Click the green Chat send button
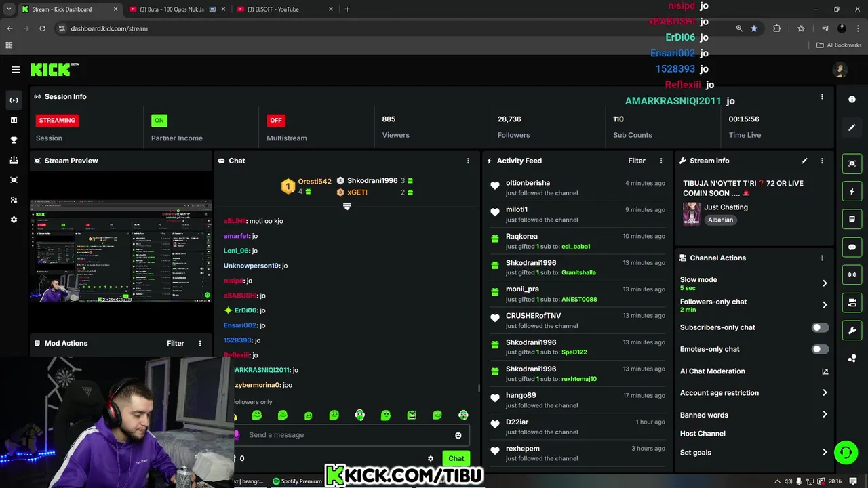This screenshot has width=868, height=488. pyautogui.click(x=456, y=458)
